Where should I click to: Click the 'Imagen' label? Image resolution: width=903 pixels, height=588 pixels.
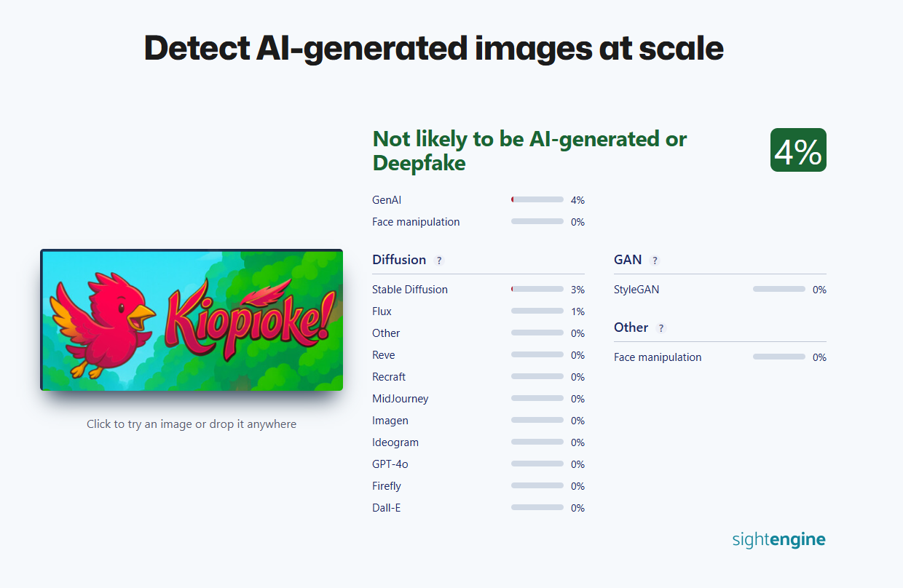390,421
